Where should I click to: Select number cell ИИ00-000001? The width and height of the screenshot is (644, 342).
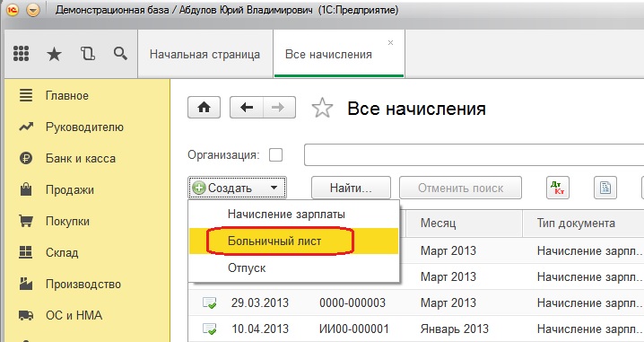click(354, 329)
